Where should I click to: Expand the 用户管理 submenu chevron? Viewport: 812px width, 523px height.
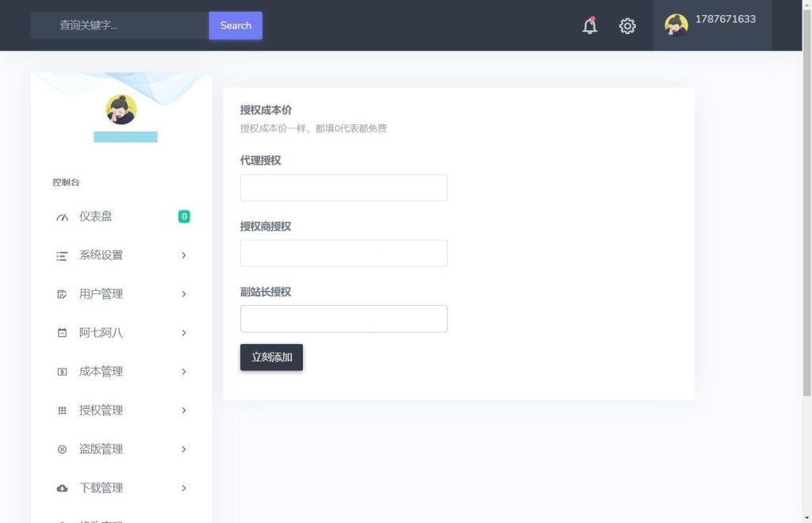click(183, 294)
